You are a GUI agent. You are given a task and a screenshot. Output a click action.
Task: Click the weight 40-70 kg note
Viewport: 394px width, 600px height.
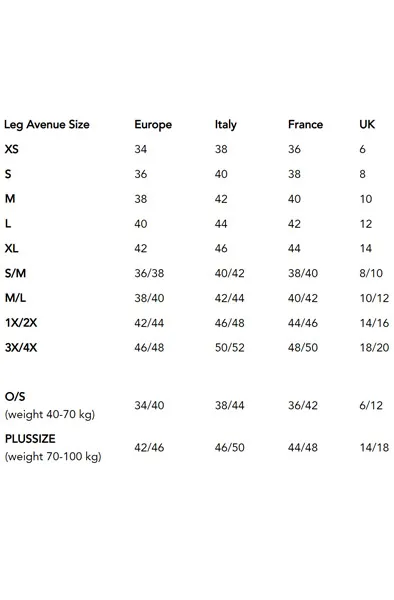50,414
